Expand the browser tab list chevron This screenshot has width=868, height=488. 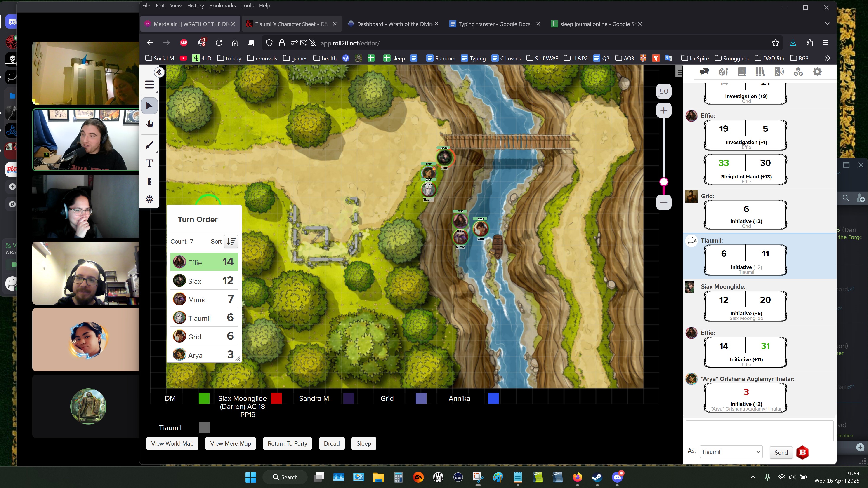coord(827,24)
